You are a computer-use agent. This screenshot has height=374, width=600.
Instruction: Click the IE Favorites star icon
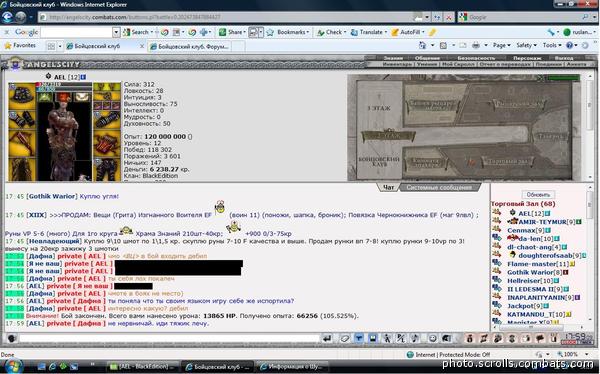click(8, 46)
